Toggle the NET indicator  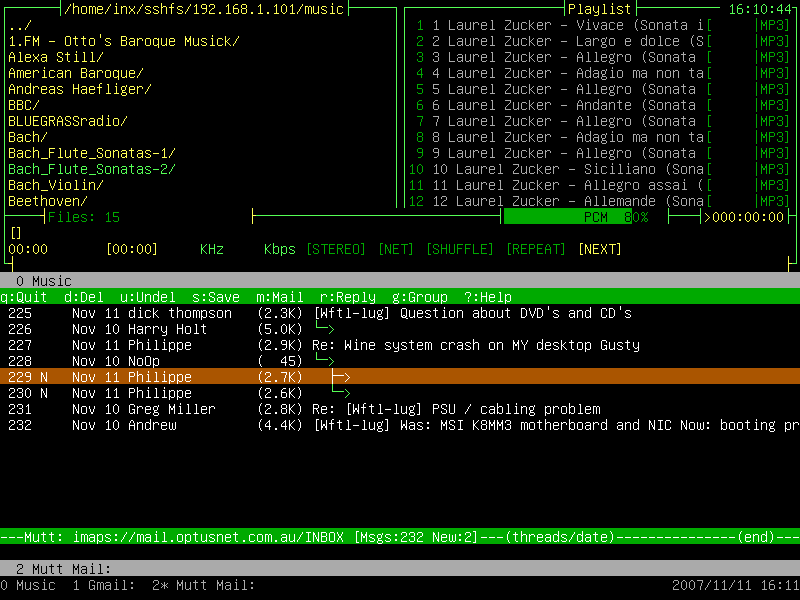pyautogui.click(x=396, y=249)
